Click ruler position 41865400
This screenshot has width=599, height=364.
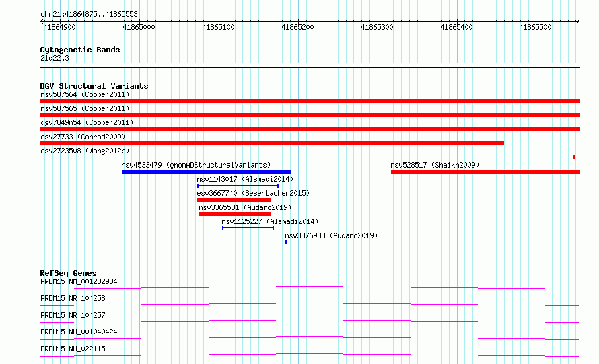pos(457,27)
